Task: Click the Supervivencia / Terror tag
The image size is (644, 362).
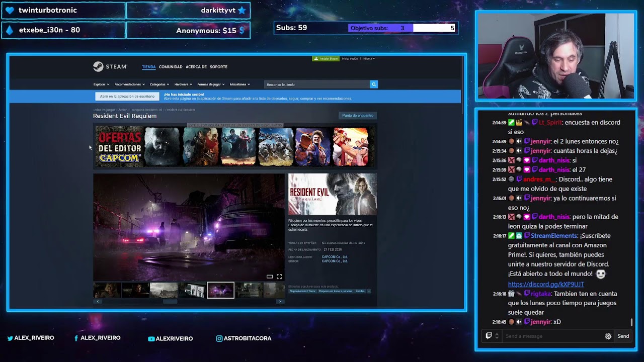Action: click(x=302, y=291)
